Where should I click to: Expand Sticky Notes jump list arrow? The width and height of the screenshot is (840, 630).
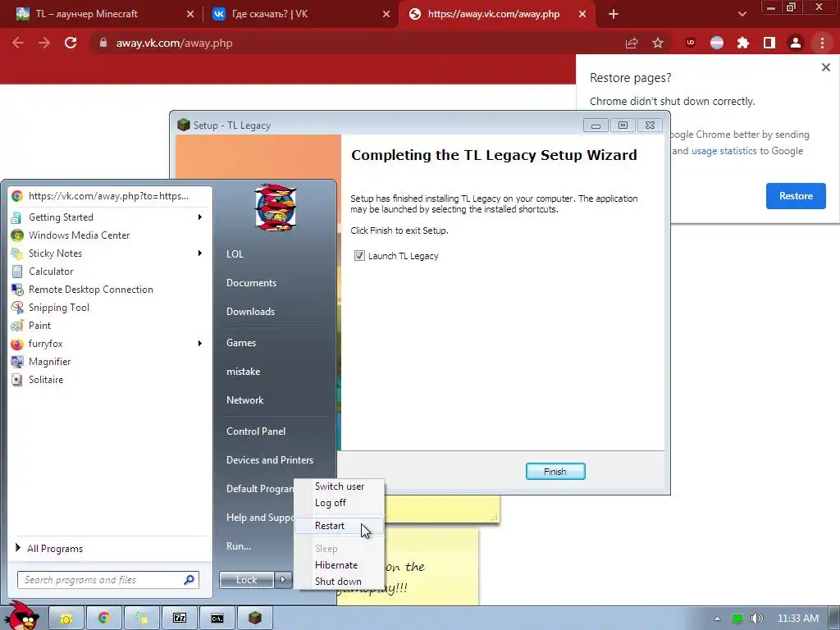200,253
